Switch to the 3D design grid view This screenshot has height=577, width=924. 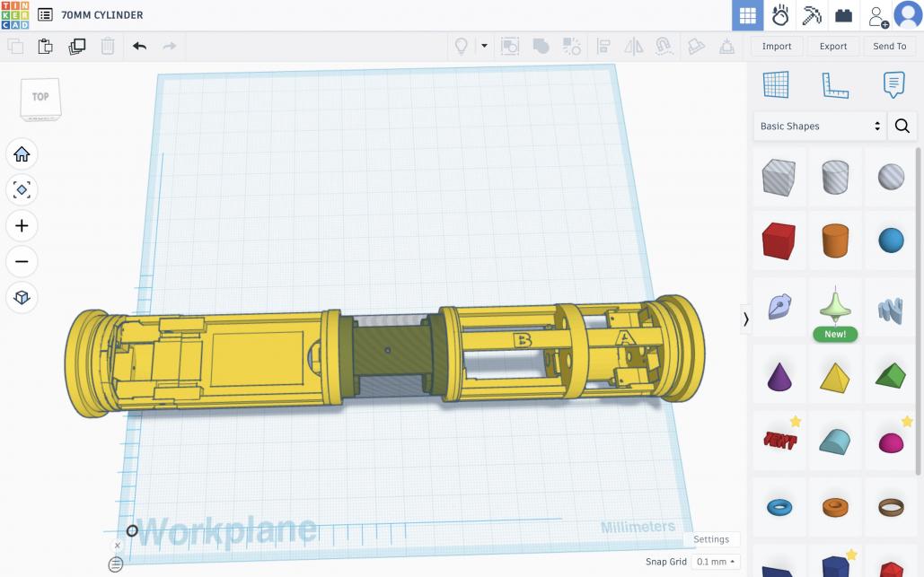(x=747, y=15)
